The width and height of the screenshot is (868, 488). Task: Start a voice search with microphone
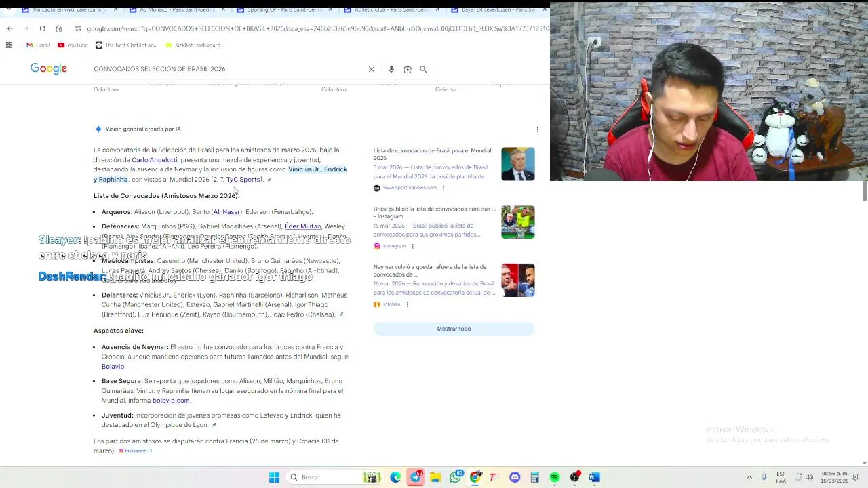click(x=391, y=69)
